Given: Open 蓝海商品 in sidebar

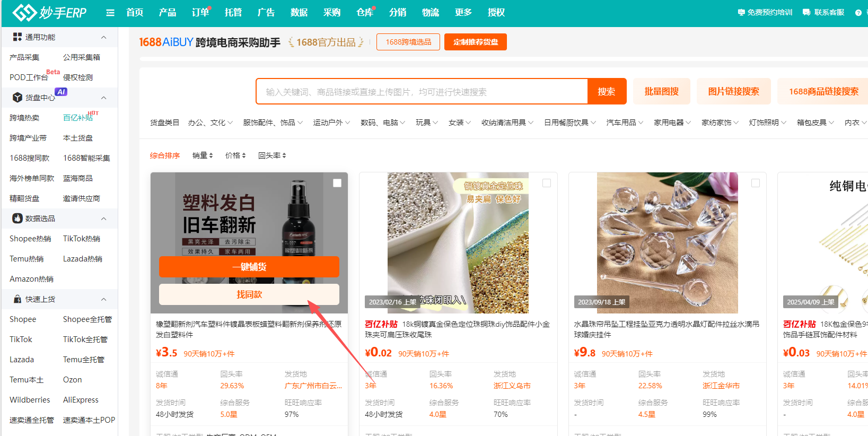Looking at the screenshot, I should click(78, 178).
